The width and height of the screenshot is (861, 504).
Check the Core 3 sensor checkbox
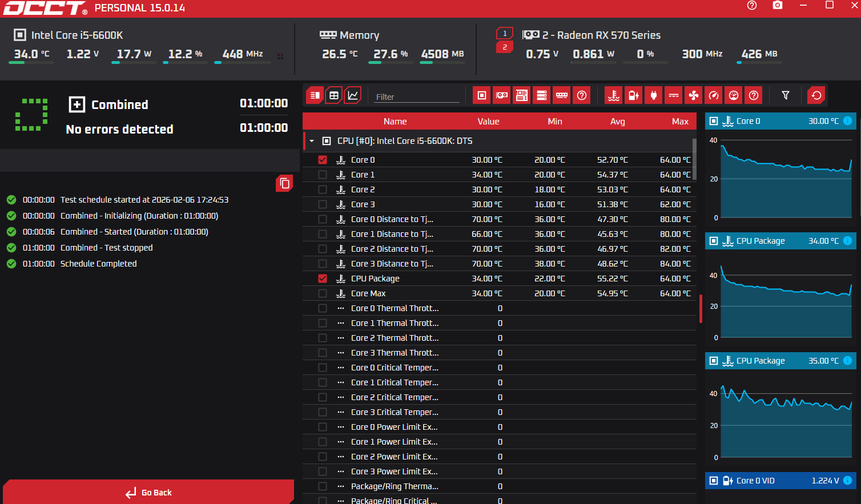tap(323, 204)
